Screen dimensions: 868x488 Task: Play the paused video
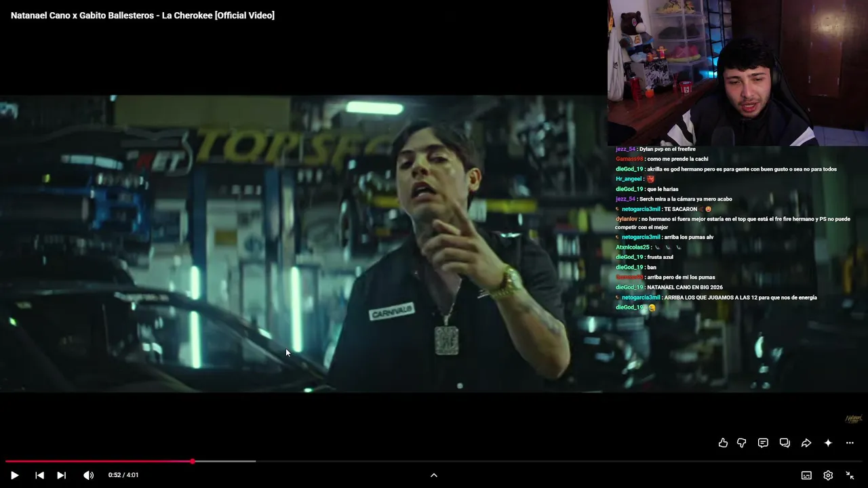14,475
